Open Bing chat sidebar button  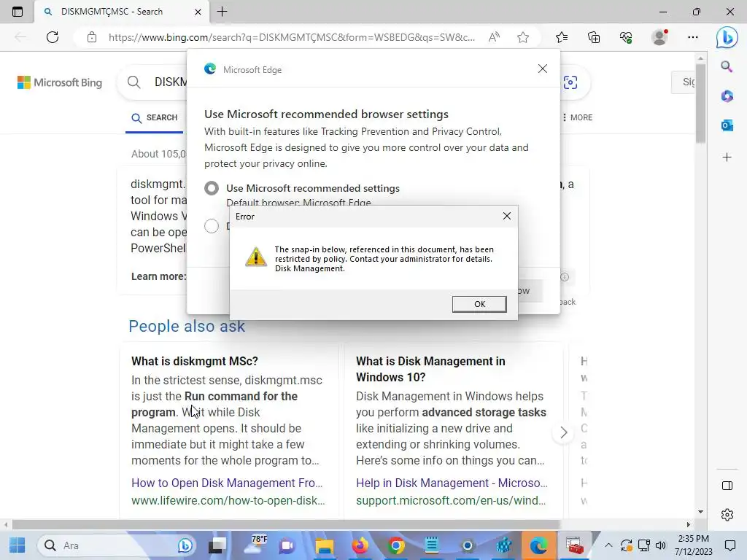pos(727,37)
